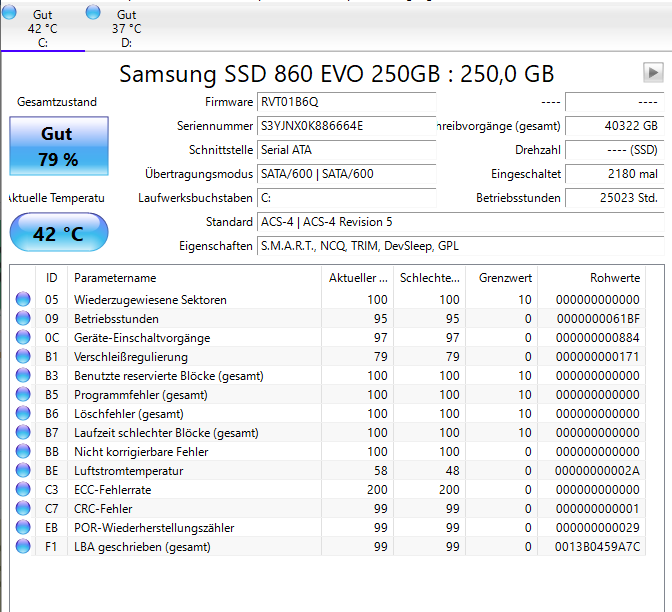Click the Firmware field RVT01B6Q
This screenshot has width=672, height=612.
(x=346, y=102)
